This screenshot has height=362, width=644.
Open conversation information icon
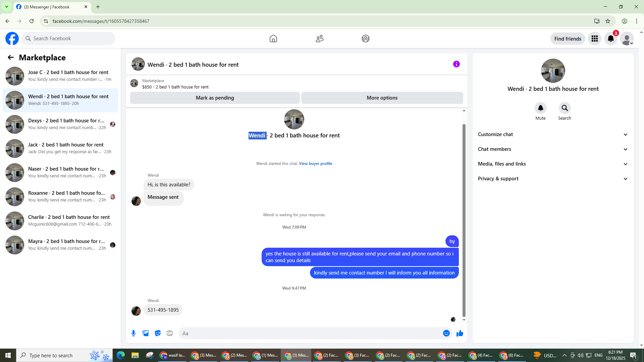(x=457, y=64)
